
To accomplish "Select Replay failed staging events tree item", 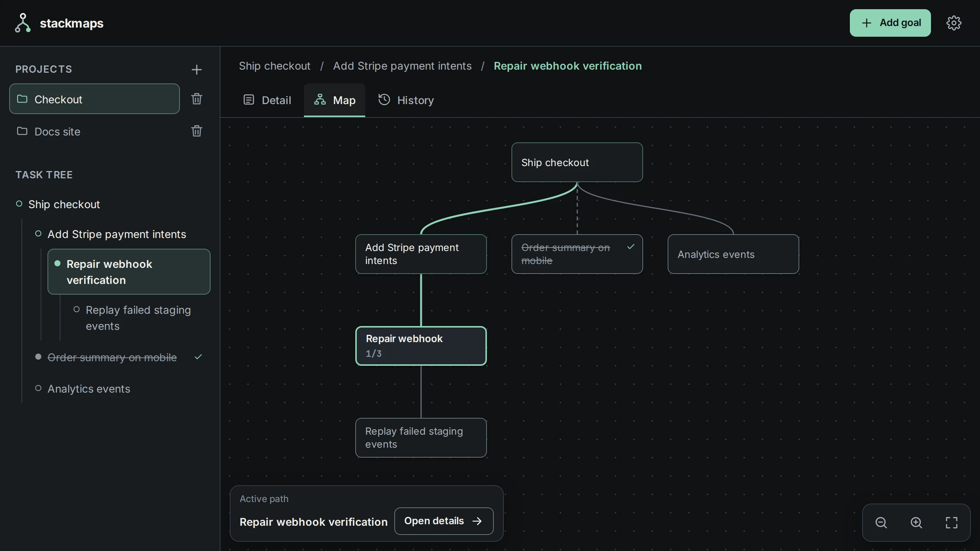I will [138, 318].
